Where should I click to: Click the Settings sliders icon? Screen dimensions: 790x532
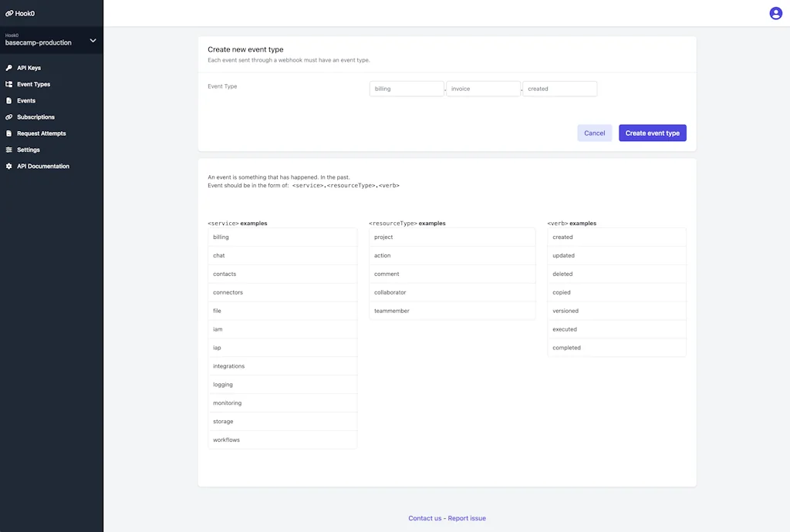[x=9, y=150]
